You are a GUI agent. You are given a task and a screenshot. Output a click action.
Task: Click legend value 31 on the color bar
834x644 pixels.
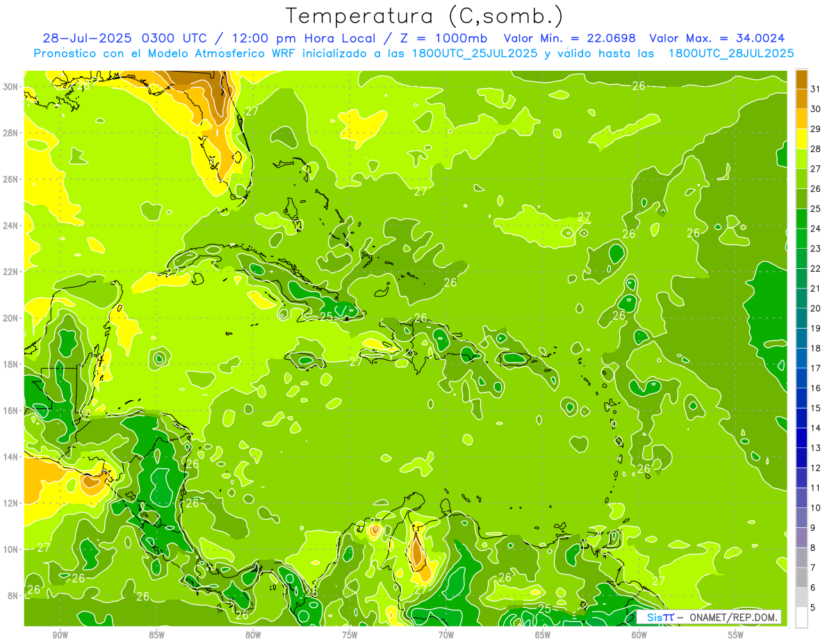point(816,89)
